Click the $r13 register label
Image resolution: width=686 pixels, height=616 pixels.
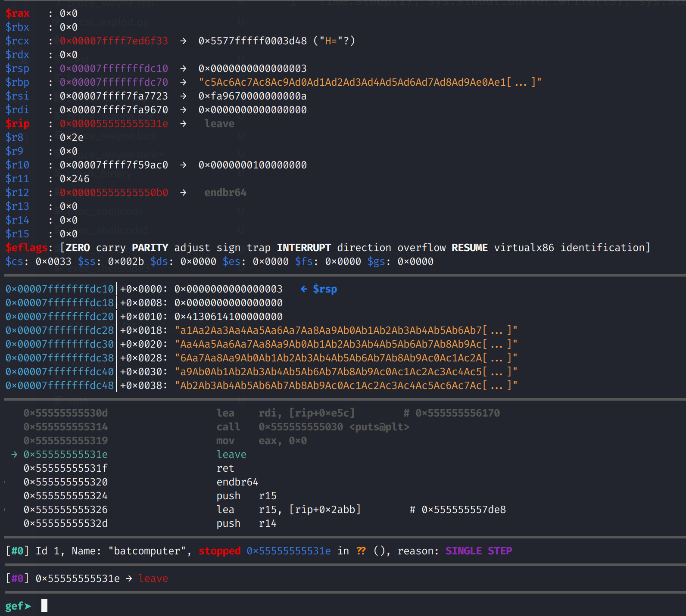click(x=17, y=206)
